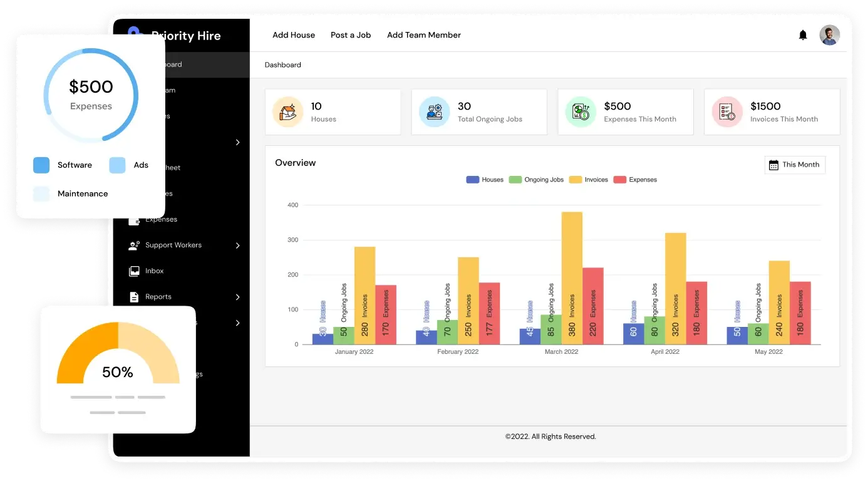Screen dimensions: 868x481
Task: Click the Inbox icon in sidebar
Action: (x=134, y=271)
